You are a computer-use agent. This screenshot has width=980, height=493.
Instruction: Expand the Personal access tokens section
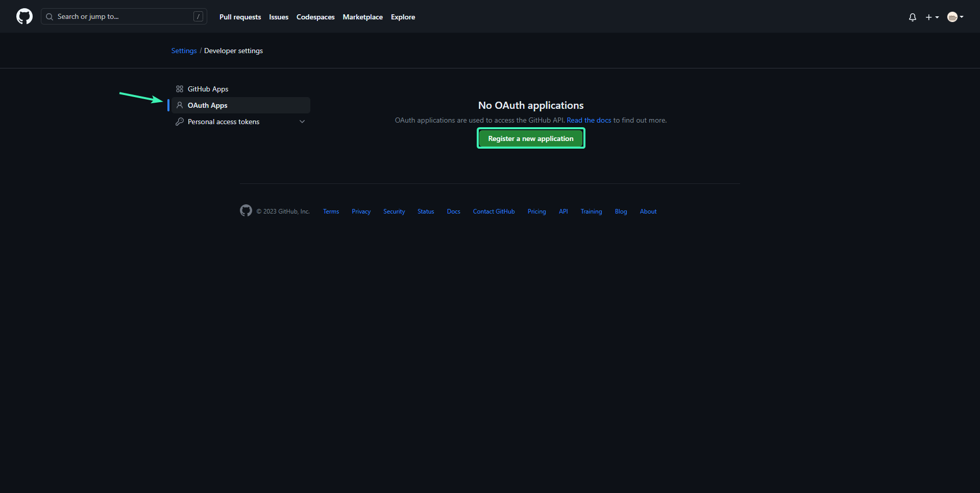[x=302, y=122]
